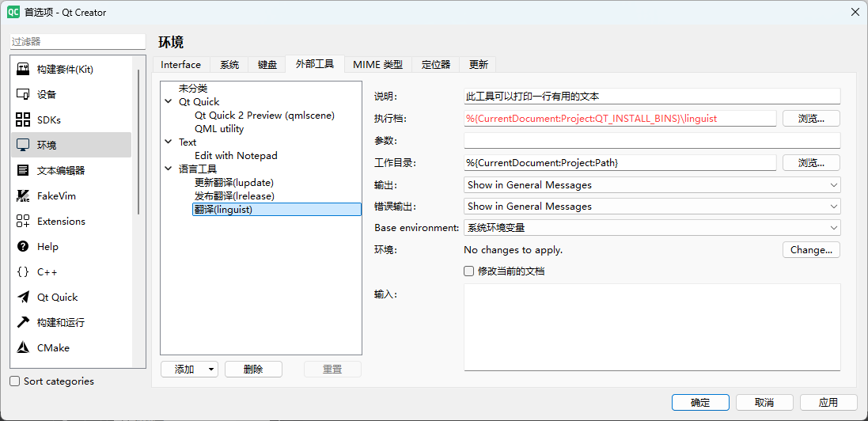Switch to the 键盘 tab

267,65
